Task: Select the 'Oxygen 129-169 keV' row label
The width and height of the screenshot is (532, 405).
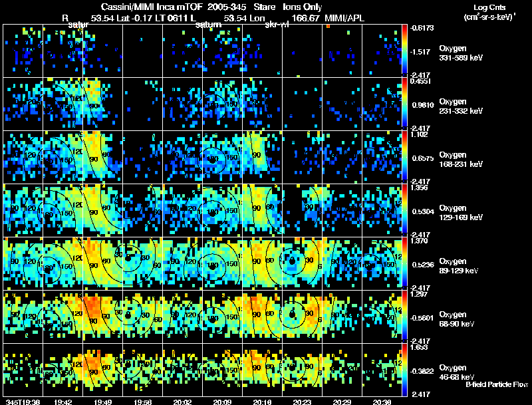Action: pyautogui.click(x=461, y=213)
